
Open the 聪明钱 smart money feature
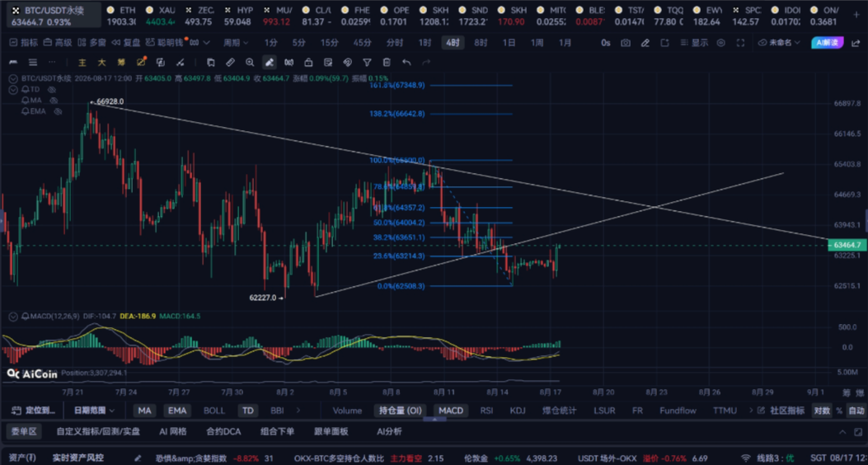[164, 43]
